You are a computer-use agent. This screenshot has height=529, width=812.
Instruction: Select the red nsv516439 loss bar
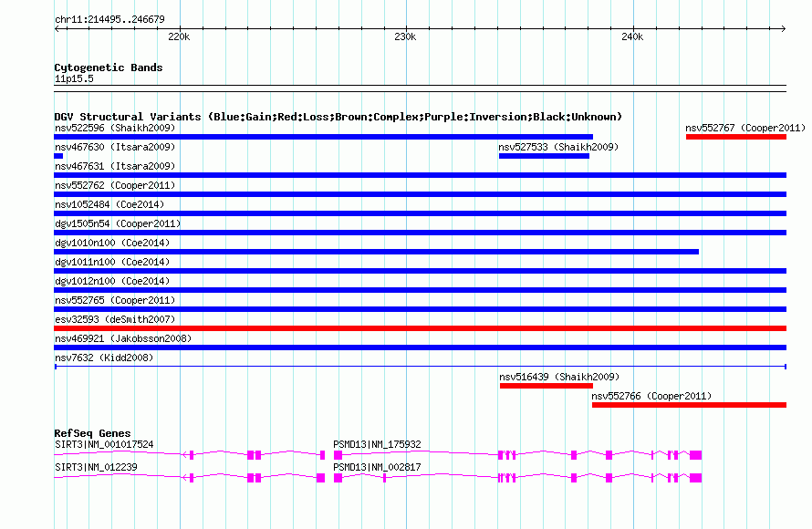[x=546, y=386]
